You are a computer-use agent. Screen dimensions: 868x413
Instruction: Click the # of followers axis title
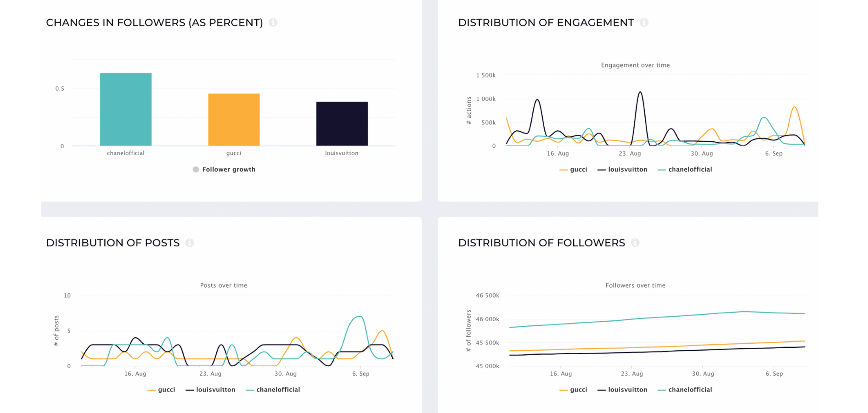point(468,331)
